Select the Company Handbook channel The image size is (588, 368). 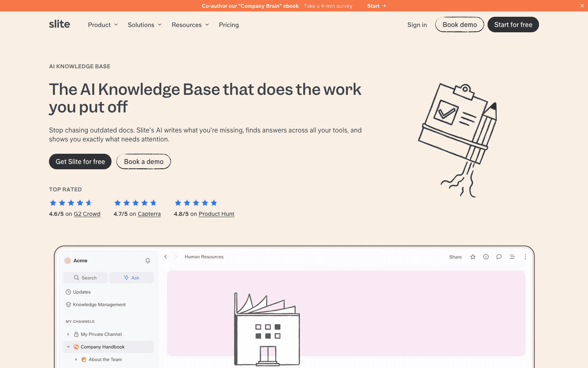[x=108, y=347]
